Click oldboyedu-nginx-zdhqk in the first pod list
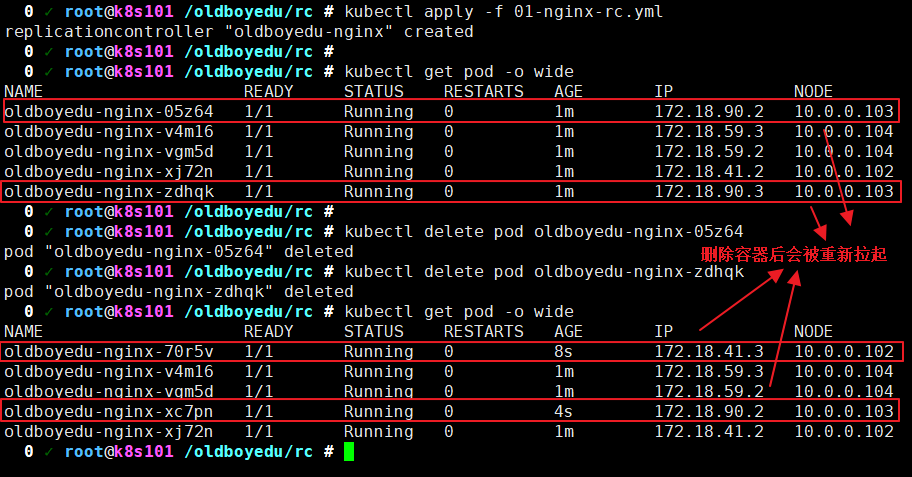 (108, 191)
